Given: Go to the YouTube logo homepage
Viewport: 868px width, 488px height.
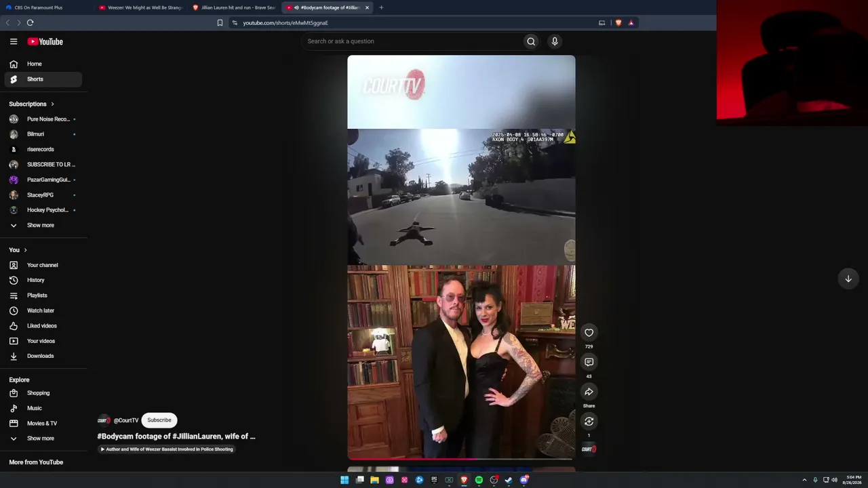Looking at the screenshot, I should (45, 41).
